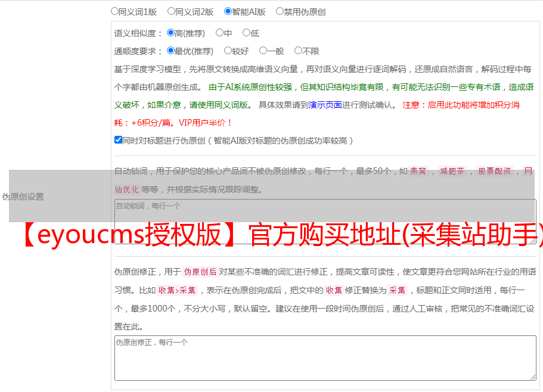Viewport: 543px width, 392px height.
Task: Click the 收集>采集 example rule
Action: (177, 290)
